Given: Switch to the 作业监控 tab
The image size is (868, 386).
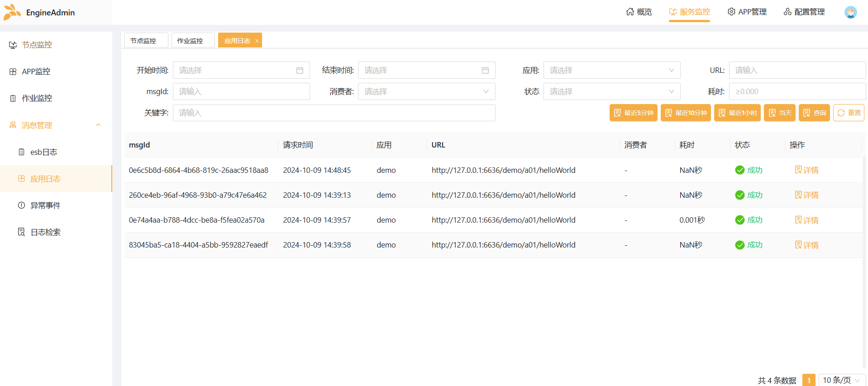Looking at the screenshot, I should coord(193,40).
